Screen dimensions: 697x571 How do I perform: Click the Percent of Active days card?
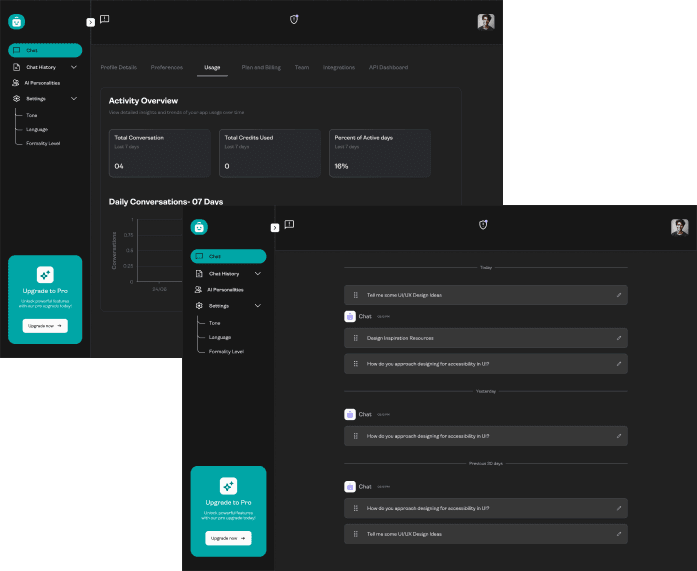[380, 153]
